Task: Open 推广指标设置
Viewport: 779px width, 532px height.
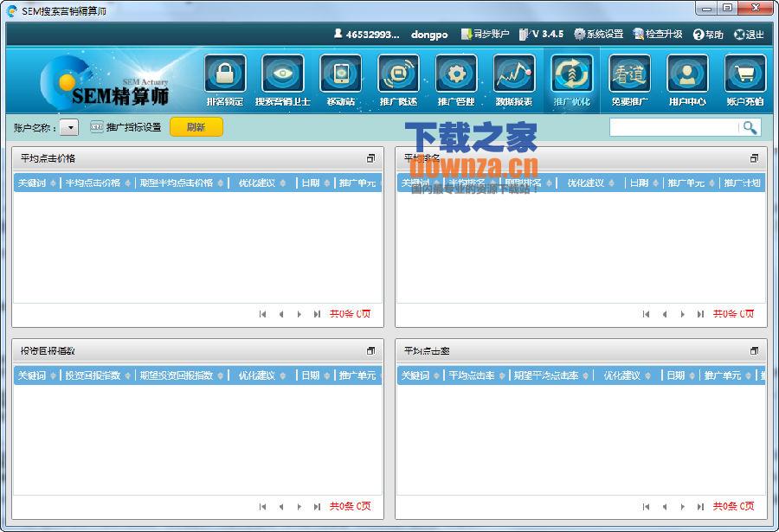Action: point(126,127)
